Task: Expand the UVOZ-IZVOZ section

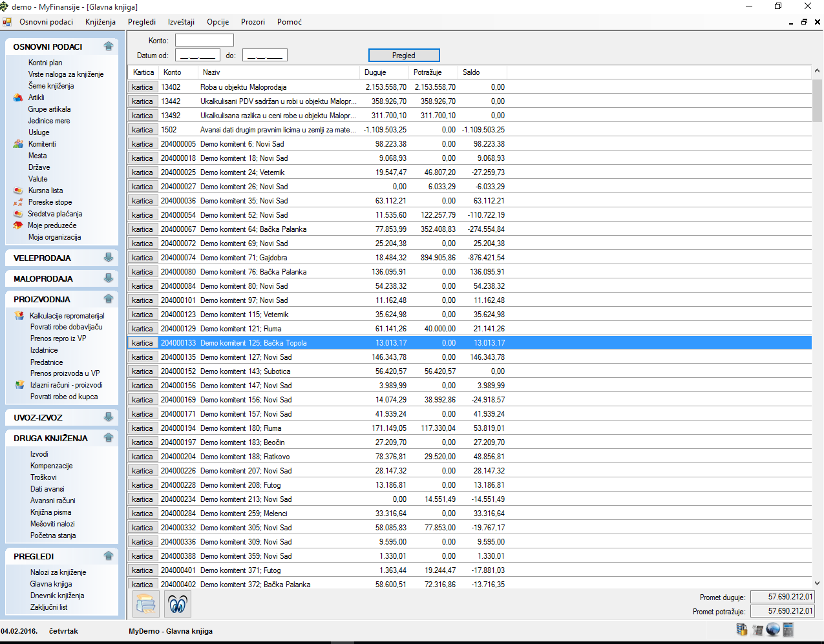Action: 109,417
